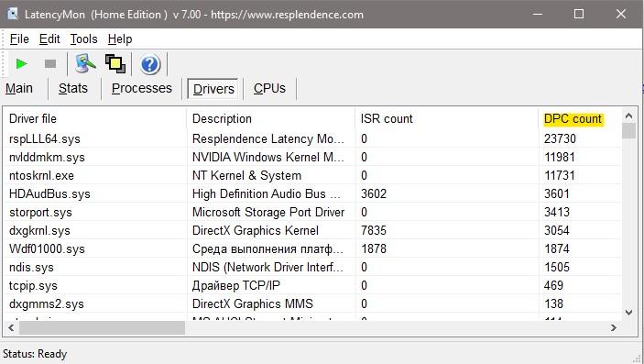Screen dimensions: 644x364
Task: Click the DPC count value 138
Action: 553,304
